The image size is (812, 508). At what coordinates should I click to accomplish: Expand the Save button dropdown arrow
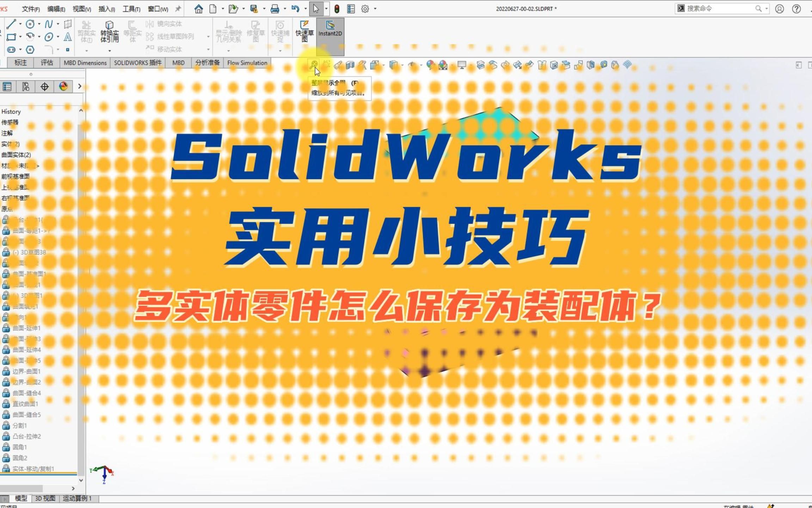(x=264, y=9)
